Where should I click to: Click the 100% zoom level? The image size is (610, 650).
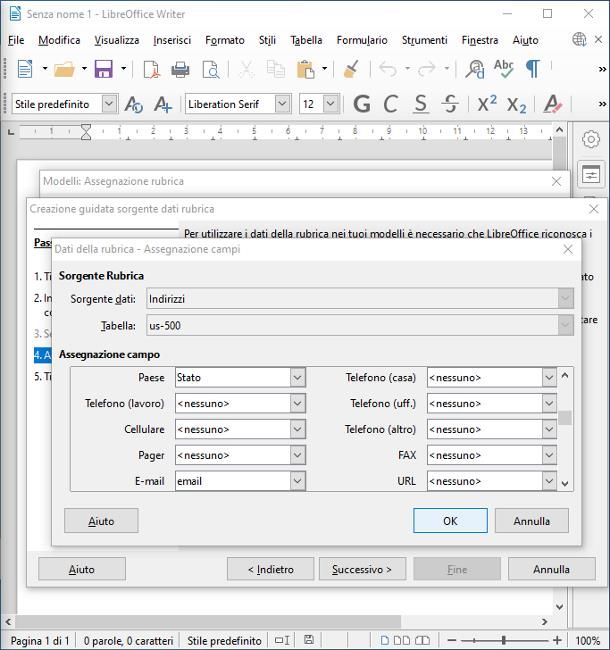(x=588, y=640)
